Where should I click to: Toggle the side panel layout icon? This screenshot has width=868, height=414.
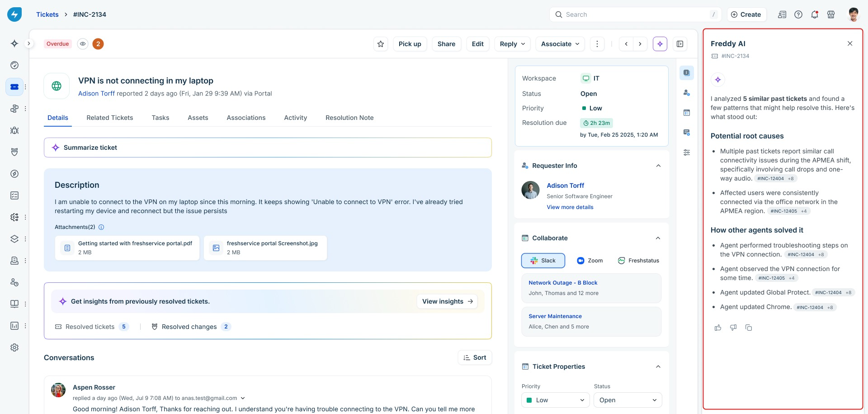click(680, 44)
